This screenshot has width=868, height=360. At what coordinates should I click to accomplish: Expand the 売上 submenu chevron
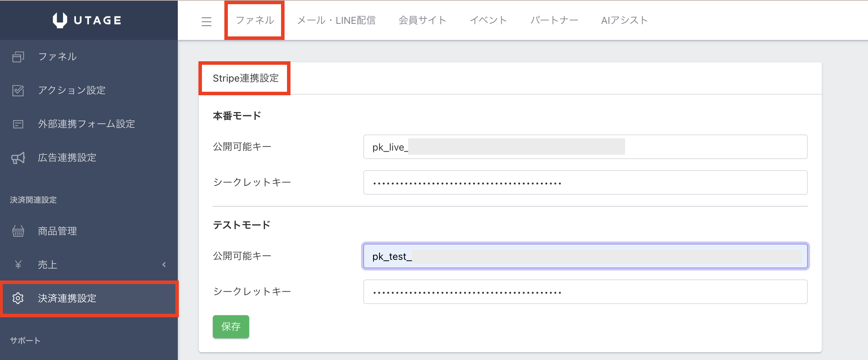click(x=164, y=265)
